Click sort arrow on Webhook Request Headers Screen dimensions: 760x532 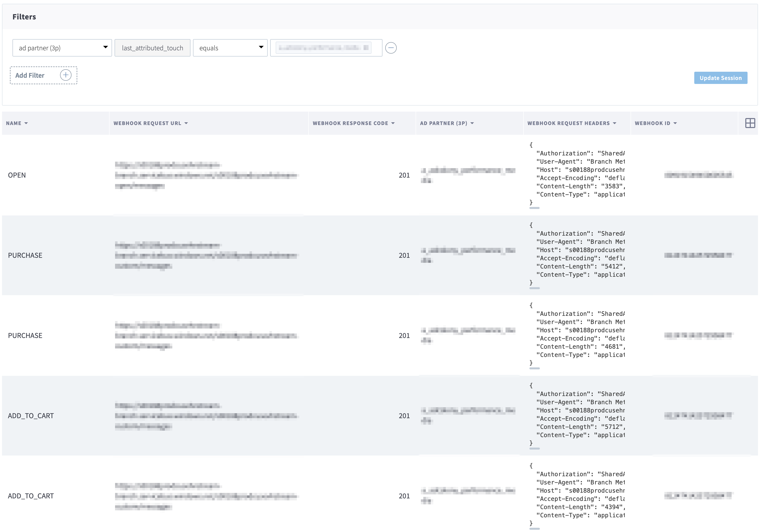(615, 124)
